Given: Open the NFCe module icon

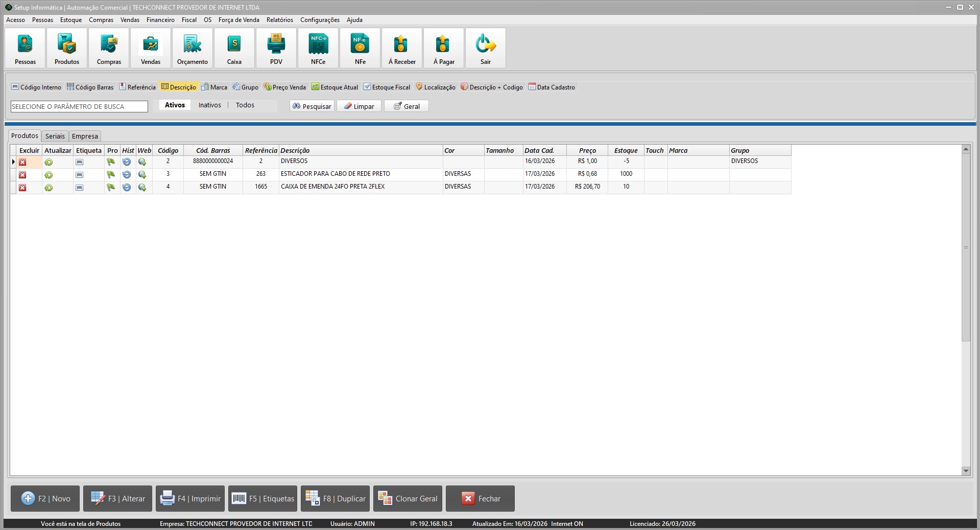Looking at the screenshot, I should pos(318,48).
